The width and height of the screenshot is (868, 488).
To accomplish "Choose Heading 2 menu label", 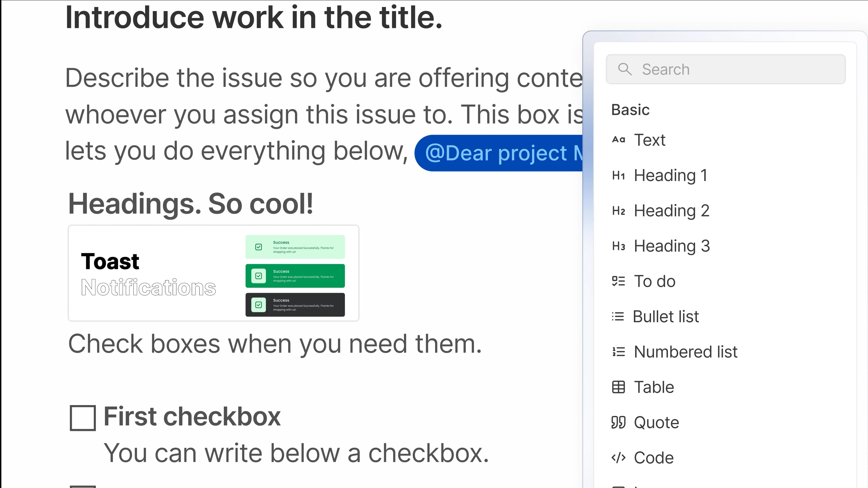I will [672, 211].
